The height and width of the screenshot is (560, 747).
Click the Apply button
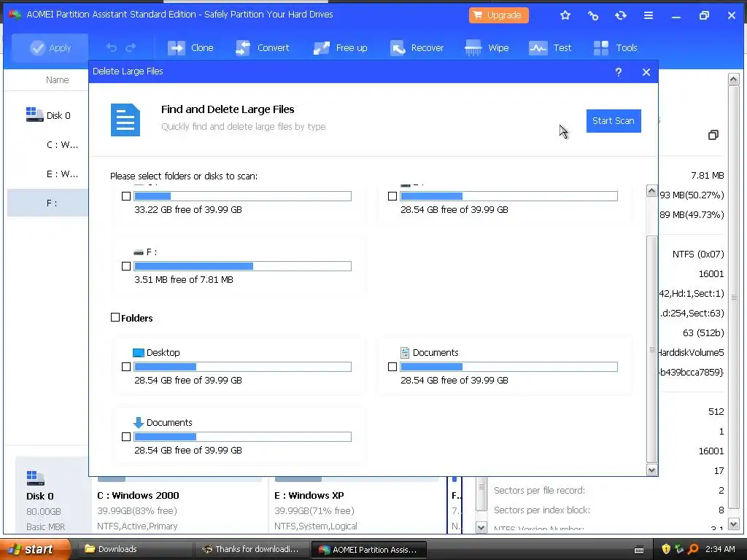(50, 47)
